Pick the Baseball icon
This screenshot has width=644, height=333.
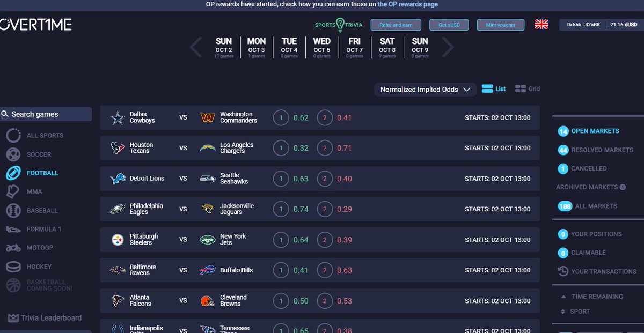point(13,211)
